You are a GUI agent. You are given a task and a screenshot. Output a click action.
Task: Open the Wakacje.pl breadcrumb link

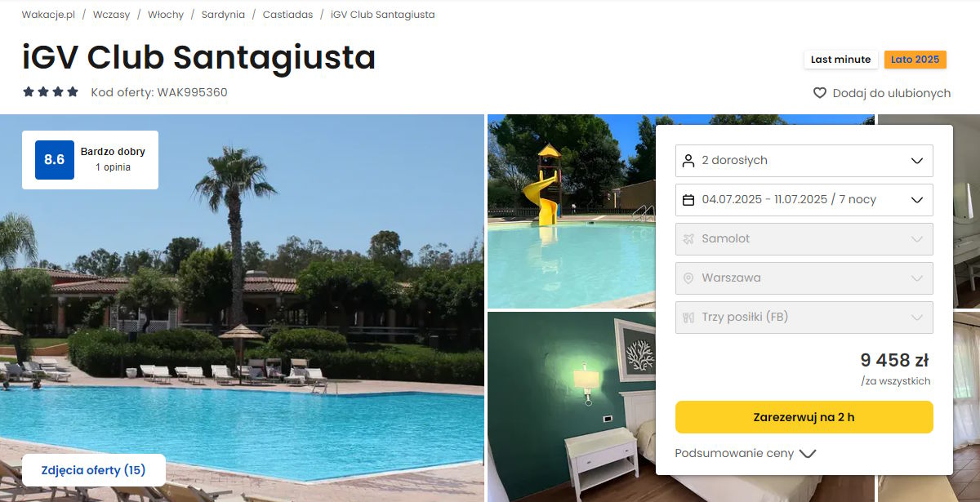(49, 15)
